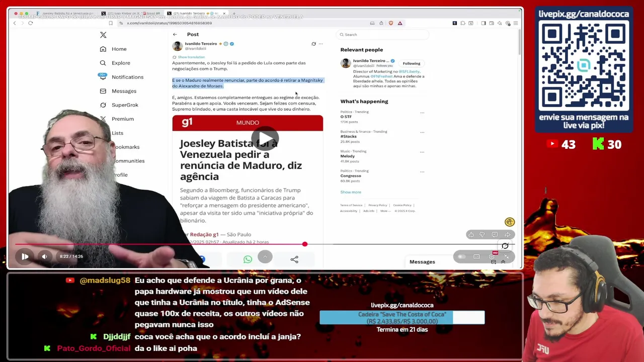Screen dimensions: 644x362
Task: Click the browser back arrow
Action: [x=15, y=23]
